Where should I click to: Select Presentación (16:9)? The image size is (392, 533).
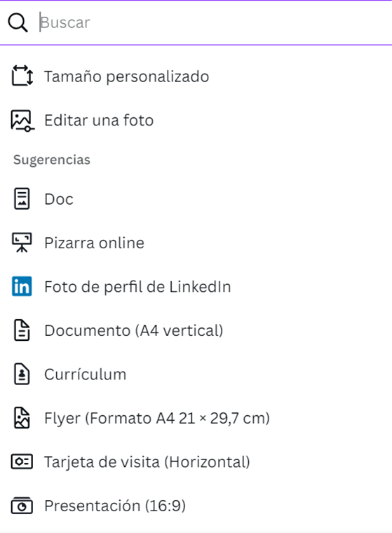point(196,506)
